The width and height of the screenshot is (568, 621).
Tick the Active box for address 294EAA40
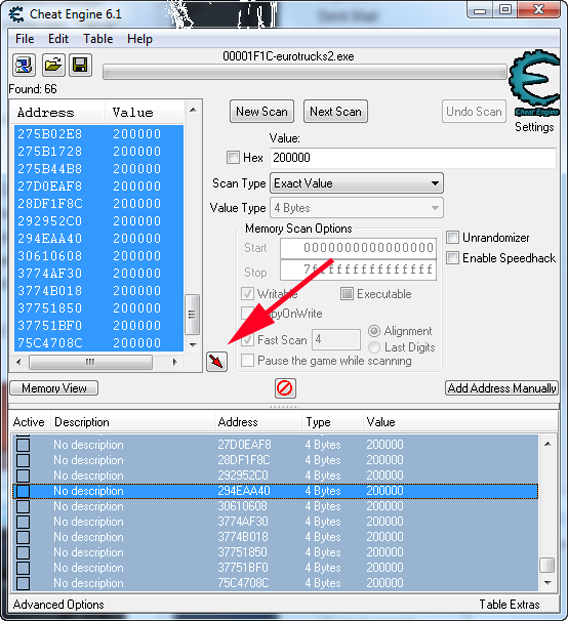[x=23, y=491]
